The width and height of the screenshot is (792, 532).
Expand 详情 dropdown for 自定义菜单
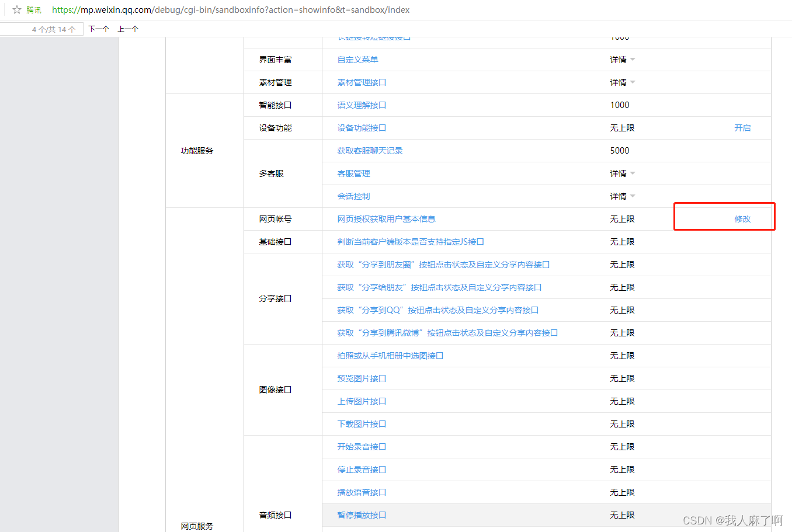click(623, 60)
